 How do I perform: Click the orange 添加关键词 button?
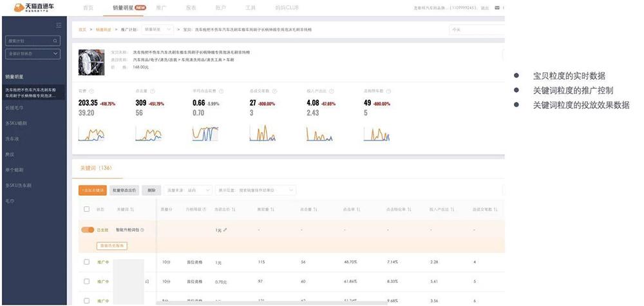click(x=92, y=191)
